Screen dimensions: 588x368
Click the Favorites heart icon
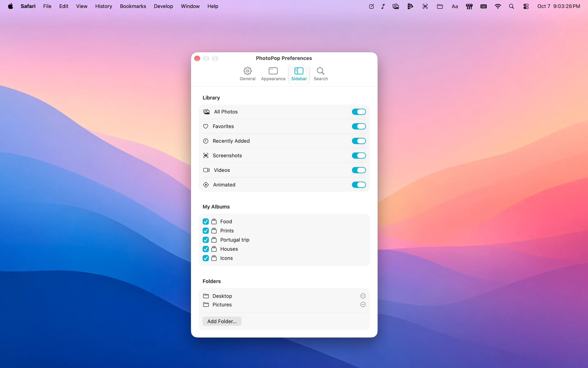click(x=206, y=126)
